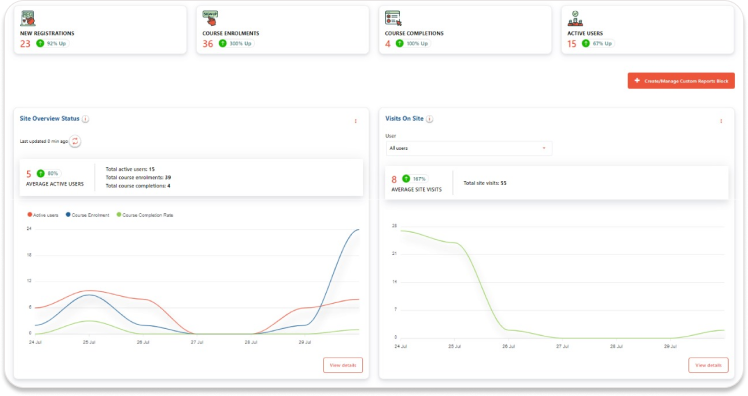748x396 pixels.
Task: Click Create/Manage Custom Reports Block button
Action: 681,81
